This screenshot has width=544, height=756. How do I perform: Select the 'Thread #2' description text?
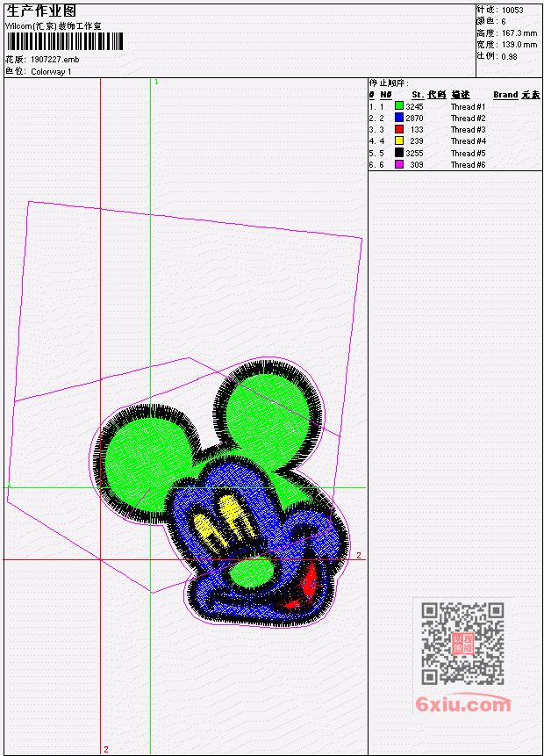[468, 119]
